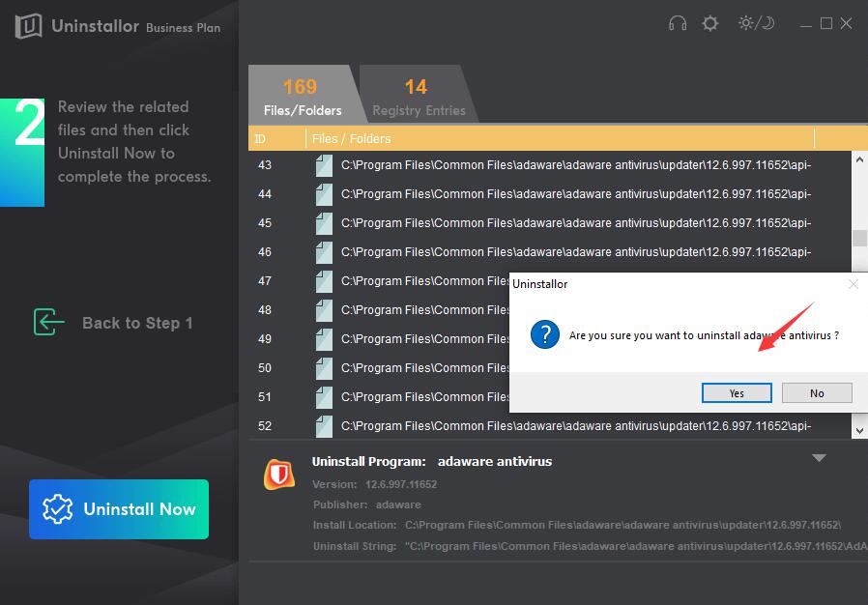Image resolution: width=868 pixels, height=605 pixels.
Task: Toggle light/dark theme icon
Action: click(756, 23)
